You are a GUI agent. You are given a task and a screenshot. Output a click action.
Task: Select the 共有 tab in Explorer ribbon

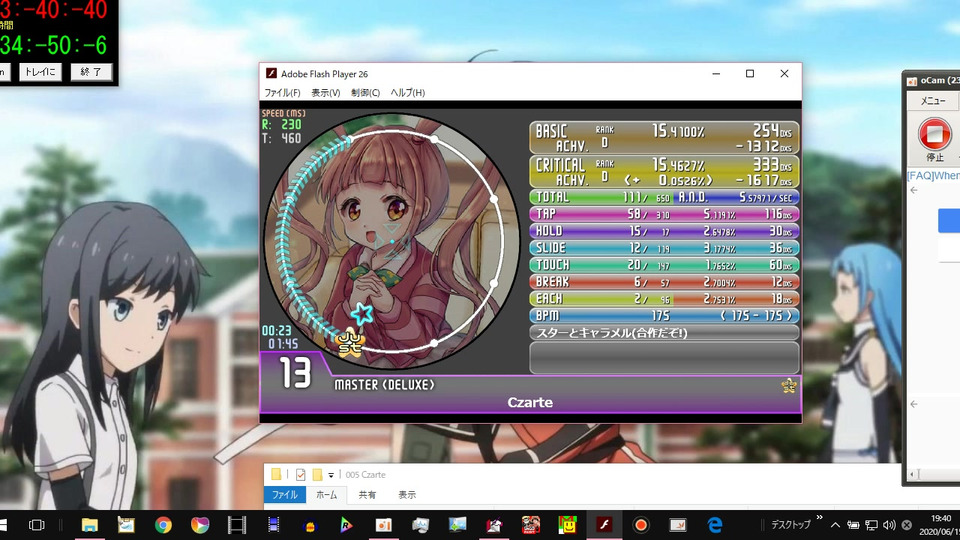click(x=367, y=495)
